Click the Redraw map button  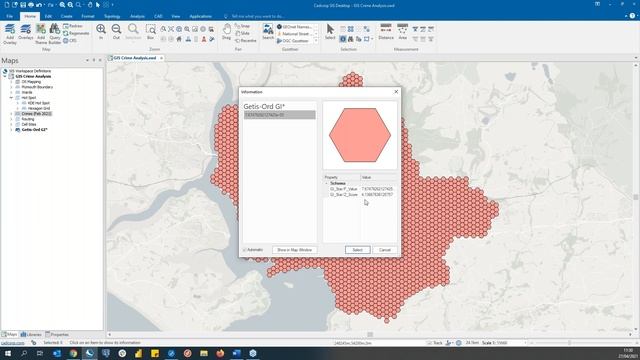tap(73, 26)
